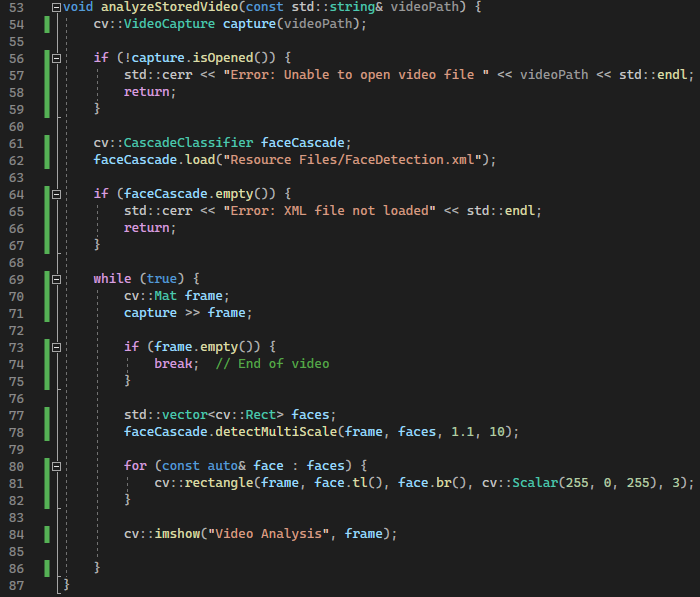Click the break keyword on line 74

click(x=173, y=363)
